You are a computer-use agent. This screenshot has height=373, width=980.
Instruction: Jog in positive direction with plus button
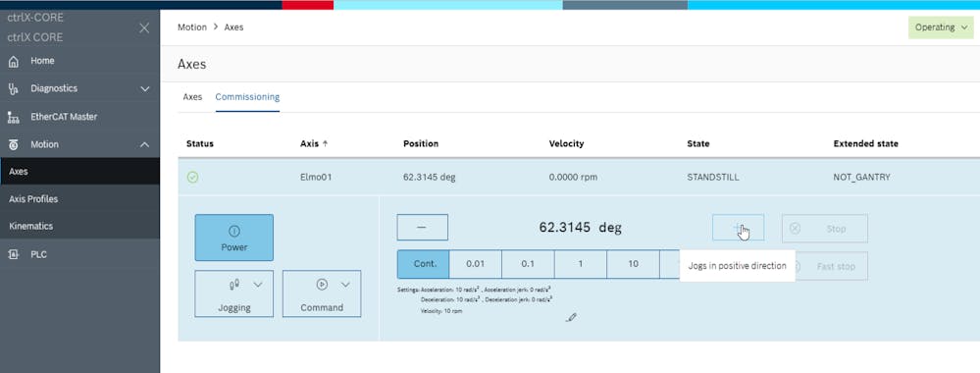point(738,227)
